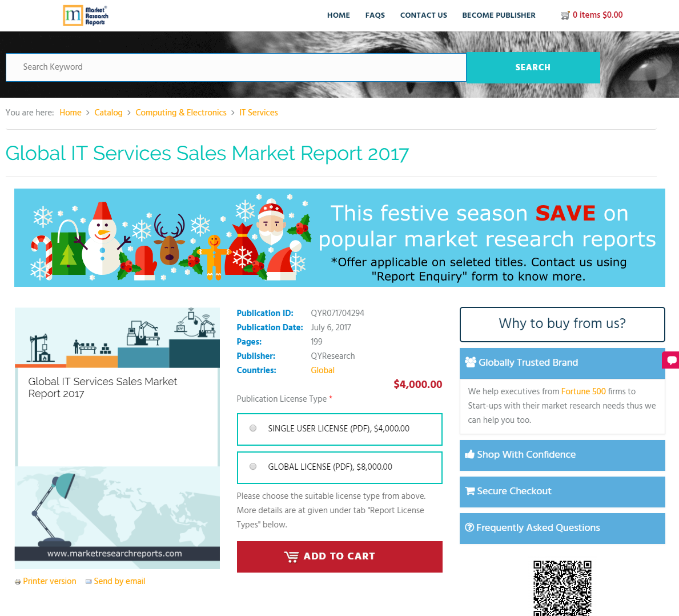Click the Market Research Reports logo
679x616 pixels.
(86, 15)
